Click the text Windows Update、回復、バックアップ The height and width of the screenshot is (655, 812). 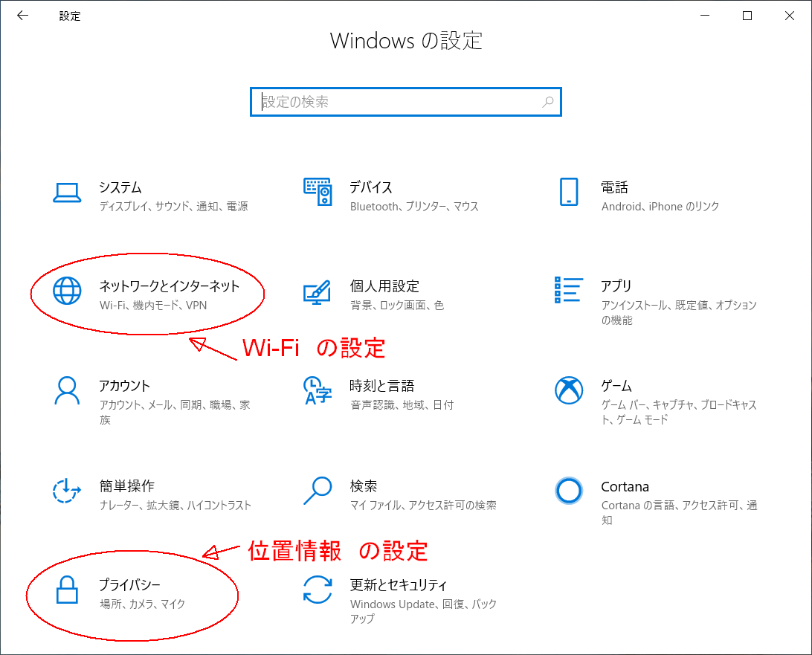point(423,611)
